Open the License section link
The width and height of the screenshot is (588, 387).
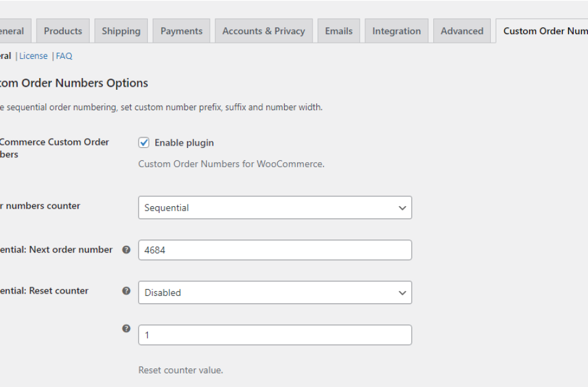[33, 56]
